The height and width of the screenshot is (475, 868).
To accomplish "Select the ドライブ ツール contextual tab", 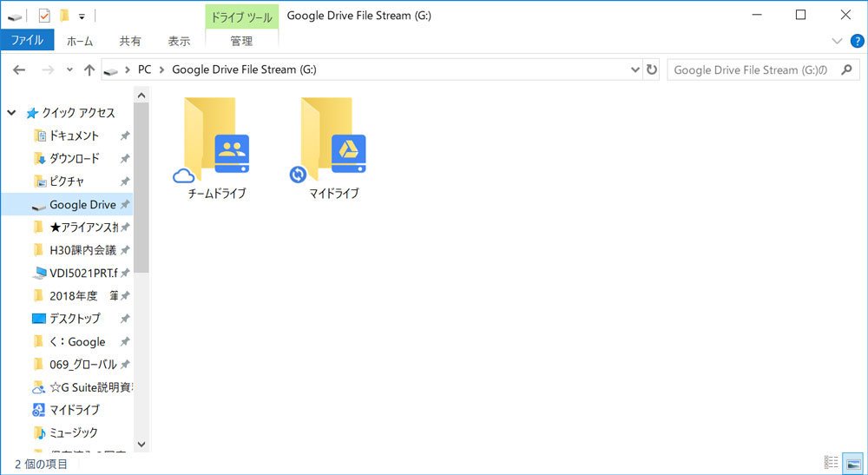I will tap(241, 17).
